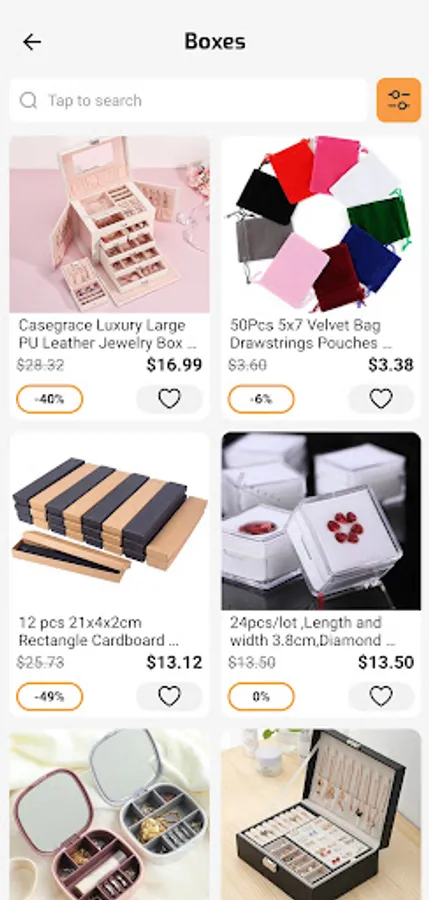Go back using the arrow icon
Screen dimensions: 429x900
[x=32, y=42]
